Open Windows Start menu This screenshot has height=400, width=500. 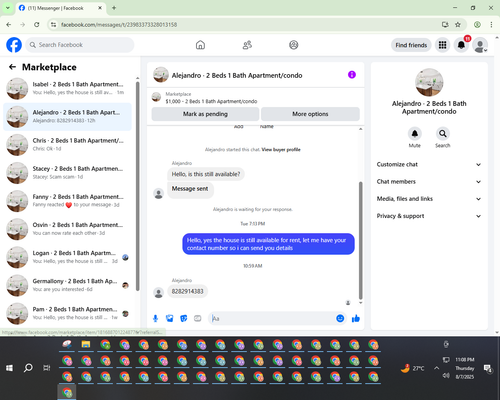point(9,368)
